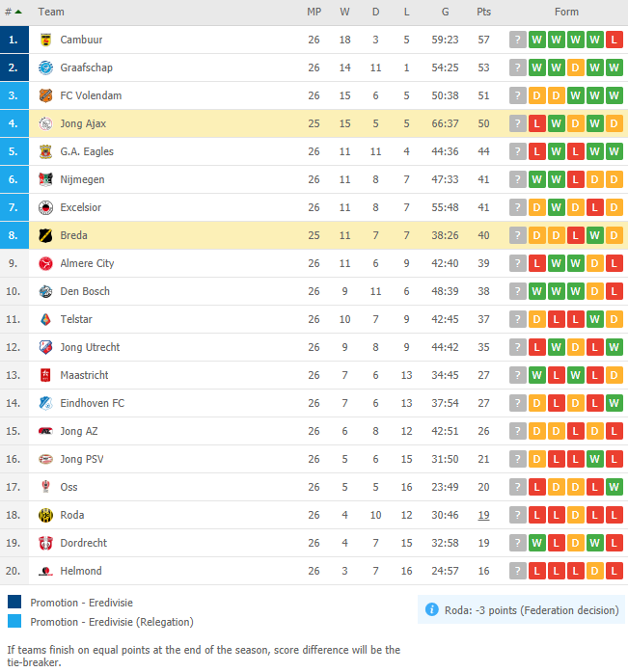Viewport: 628px width, 672px height.
Task: Click the Form column header
Action: tap(566, 12)
